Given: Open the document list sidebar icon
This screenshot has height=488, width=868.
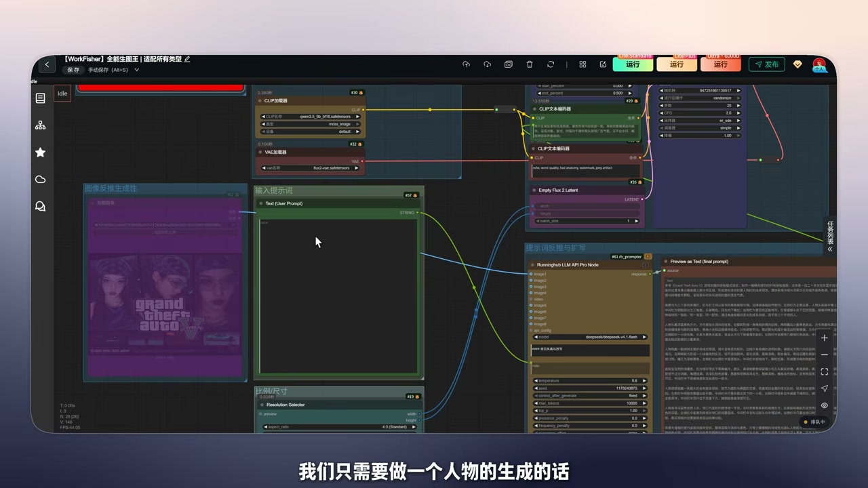Looking at the screenshot, I should coord(41,98).
